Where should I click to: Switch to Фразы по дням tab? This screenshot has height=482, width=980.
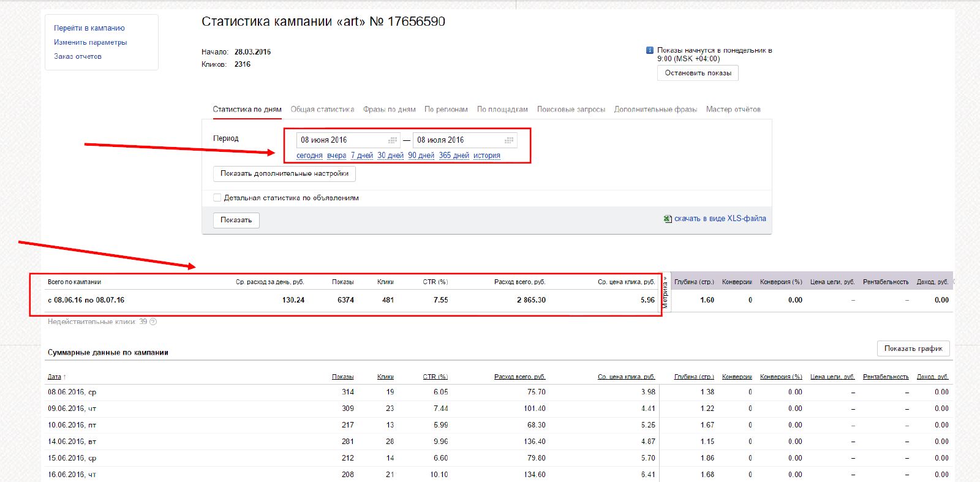[x=389, y=110]
